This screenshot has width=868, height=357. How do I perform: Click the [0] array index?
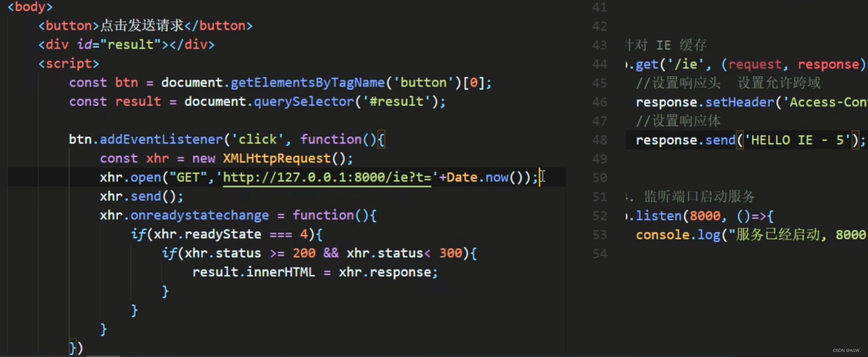coord(473,83)
